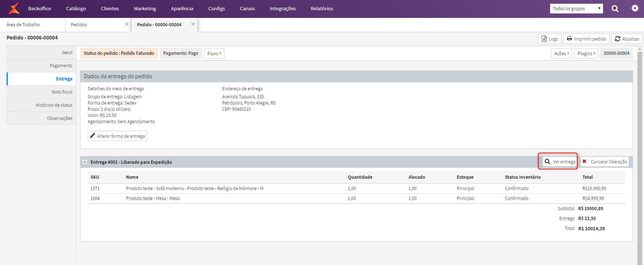Open the Backoffice menu

39,8
